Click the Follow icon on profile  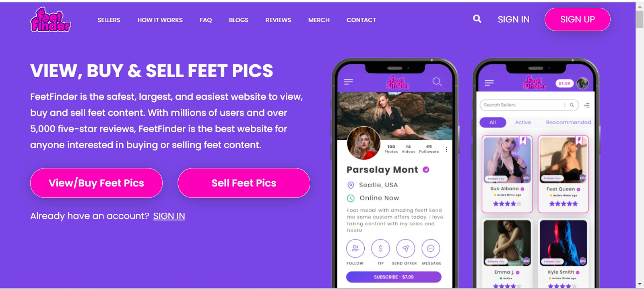coord(355,248)
